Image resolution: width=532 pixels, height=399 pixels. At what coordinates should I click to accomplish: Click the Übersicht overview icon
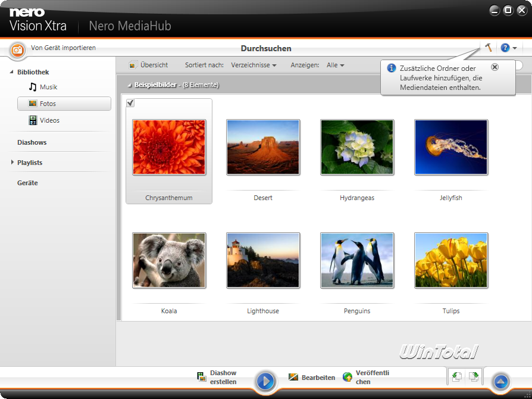point(133,65)
